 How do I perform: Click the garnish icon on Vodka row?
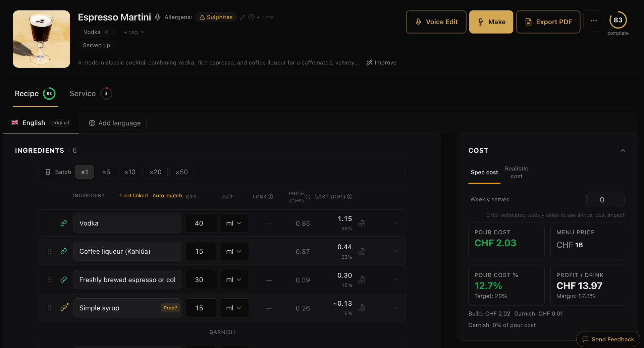(x=362, y=223)
